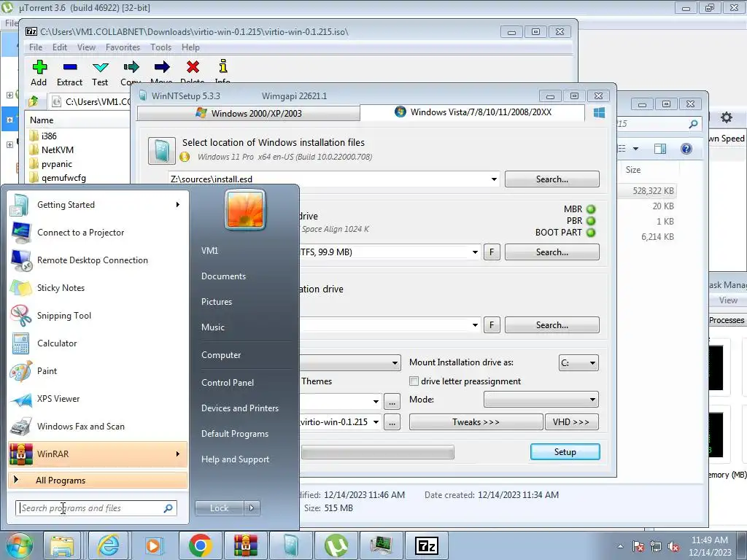Expand WinRAR submenu arrow
The image size is (747, 560).
pos(178,454)
